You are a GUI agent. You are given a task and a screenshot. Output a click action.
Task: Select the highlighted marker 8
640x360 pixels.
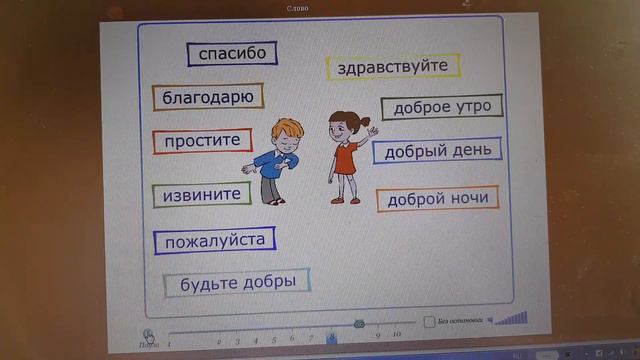pos(331,338)
